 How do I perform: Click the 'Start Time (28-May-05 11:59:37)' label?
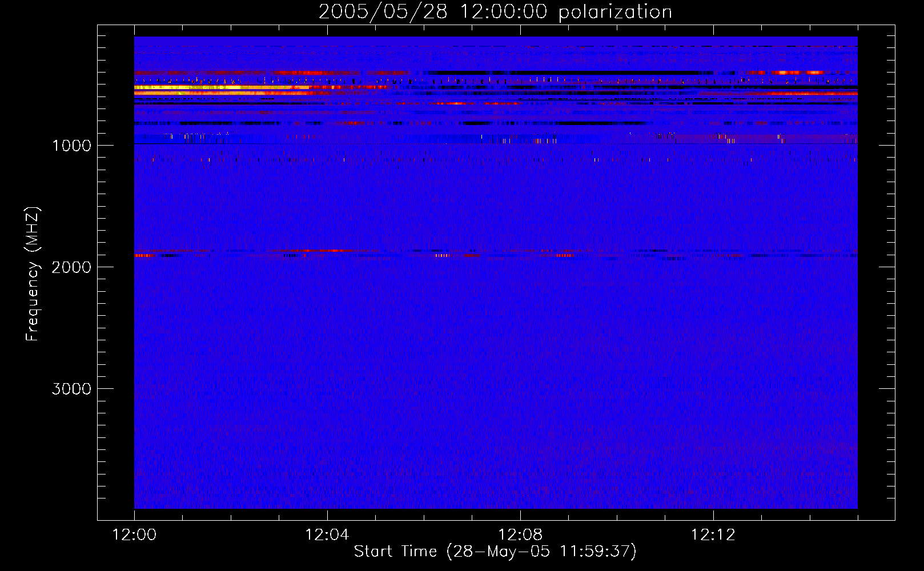coord(495,551)
